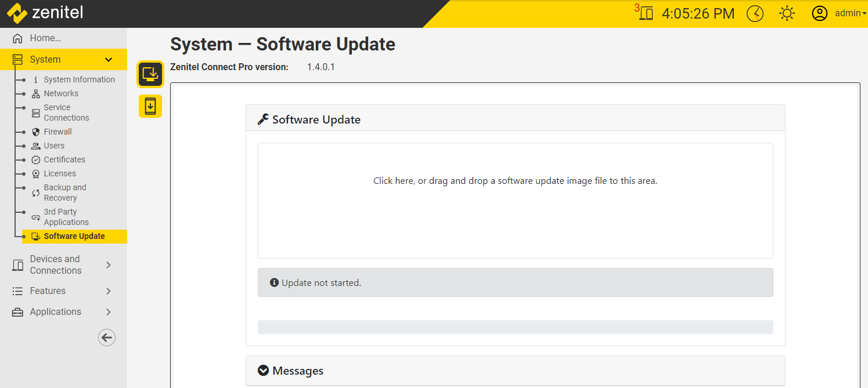The image size is (868, 388).
Task: Click the network icon beside Networks
Action: pyautogui.click(x=35, y=94)
